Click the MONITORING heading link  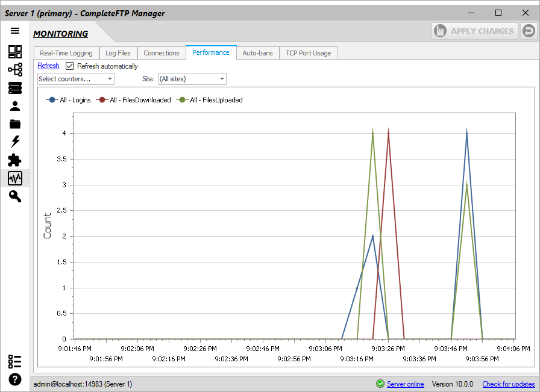coord(61,34)
